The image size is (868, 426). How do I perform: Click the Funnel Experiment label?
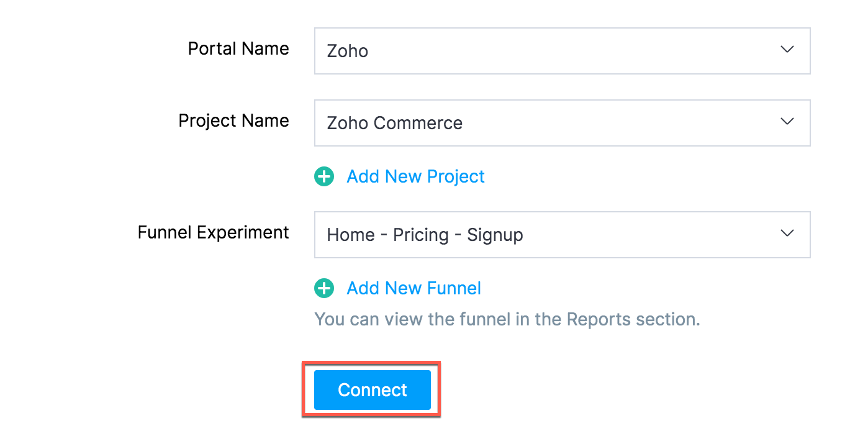[213, 233]
